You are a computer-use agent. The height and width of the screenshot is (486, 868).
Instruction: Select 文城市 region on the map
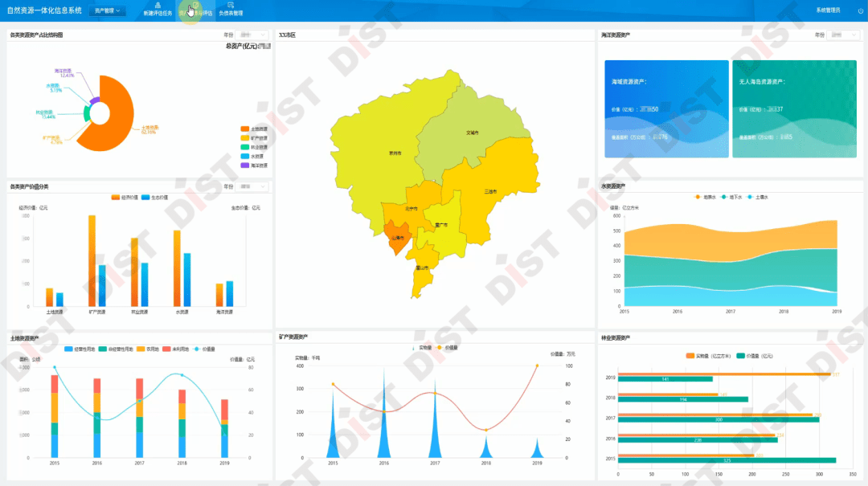tap(472, 133)
